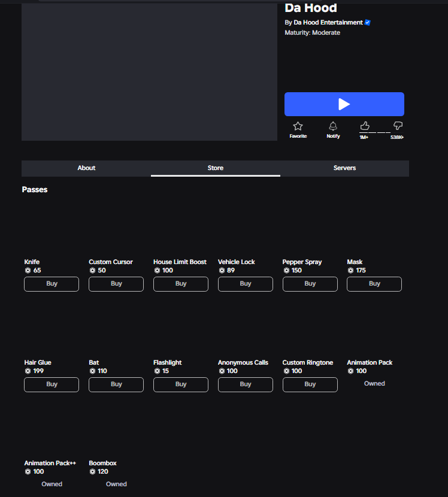
Task: Click the thumbs up like icon
Action: tap(365, 126)
